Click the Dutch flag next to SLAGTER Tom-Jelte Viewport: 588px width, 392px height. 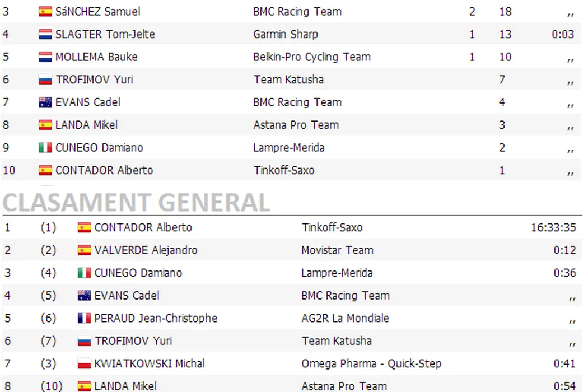coord(45,35)
